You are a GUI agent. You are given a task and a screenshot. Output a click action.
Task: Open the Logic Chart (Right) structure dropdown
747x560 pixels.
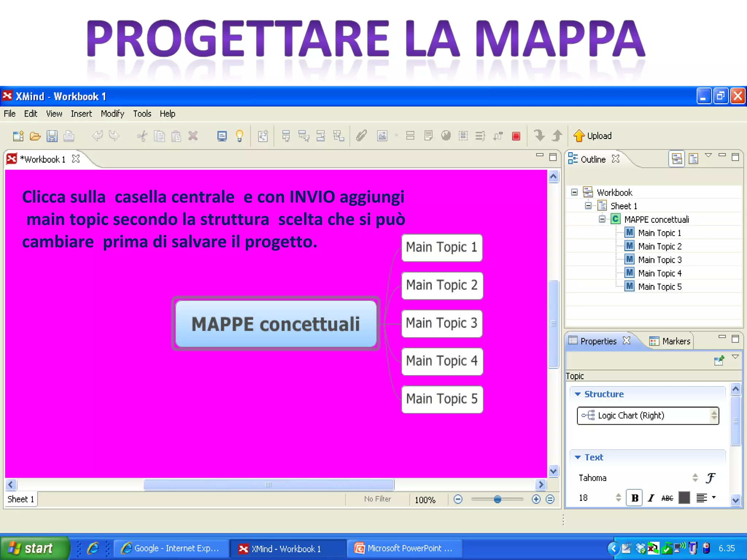click(x=648, y=416)
